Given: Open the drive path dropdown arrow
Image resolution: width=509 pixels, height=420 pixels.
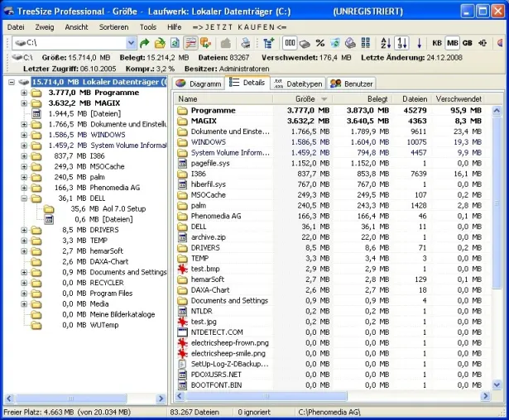Looking at the screenshot, I should tap(131, 43).
